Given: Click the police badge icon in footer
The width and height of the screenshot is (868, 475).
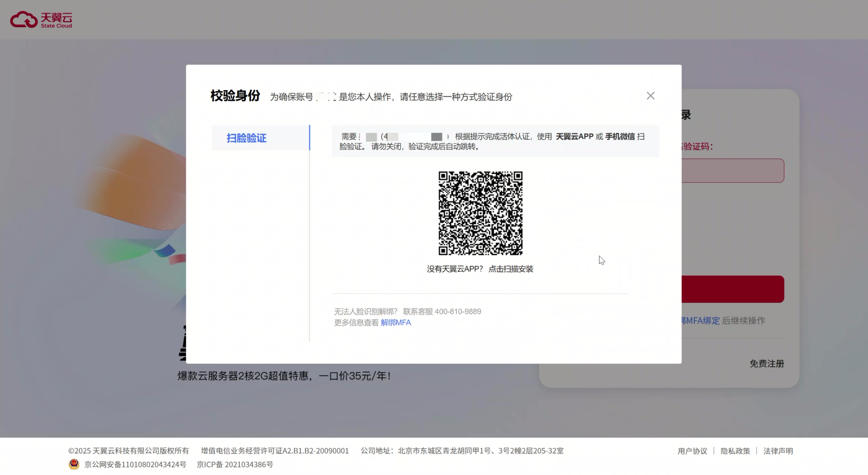Looking at the screenshot, I should [x=74, y=464].
